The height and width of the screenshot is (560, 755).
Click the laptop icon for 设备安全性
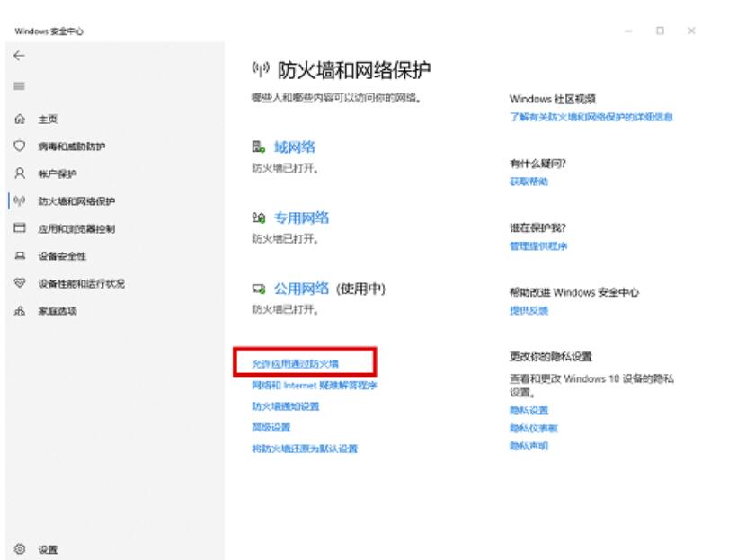pyautogui.click(x=19, y=255)
